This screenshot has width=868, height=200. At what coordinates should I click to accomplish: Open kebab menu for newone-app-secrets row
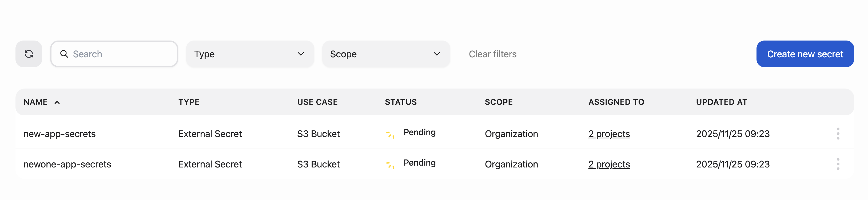pos(838,164)
